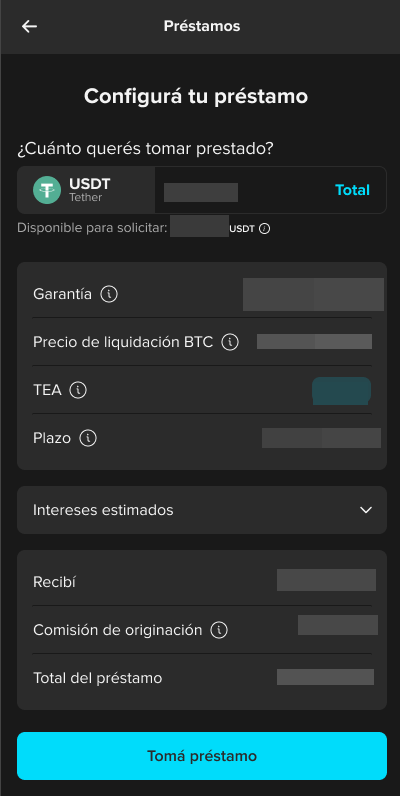Open info icon for Precio de liquidación BTC

point(230,342)
